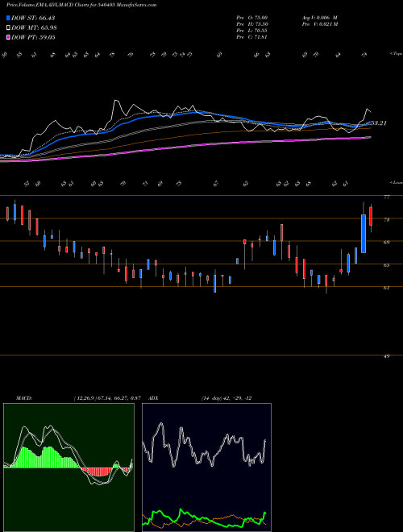Click the ADX '(14 day) 42, -29, -12' values
This screenshot has width=403, height=532.
226,398
